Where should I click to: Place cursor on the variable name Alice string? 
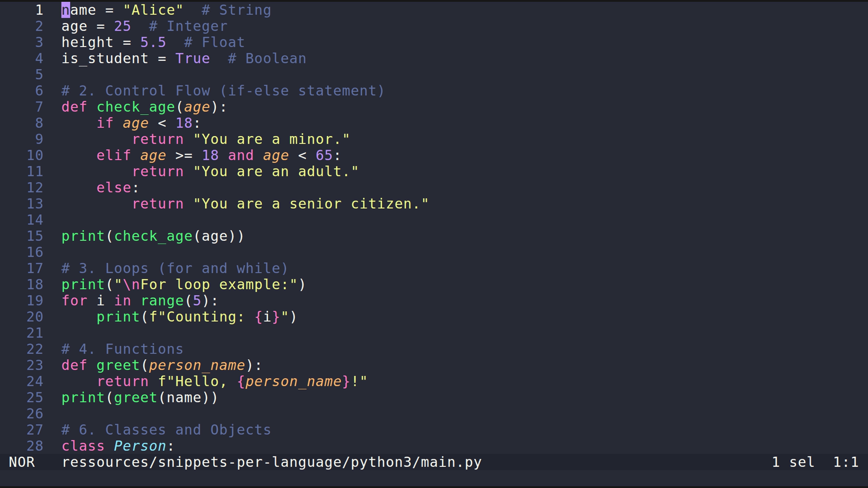tap(154, 9)
